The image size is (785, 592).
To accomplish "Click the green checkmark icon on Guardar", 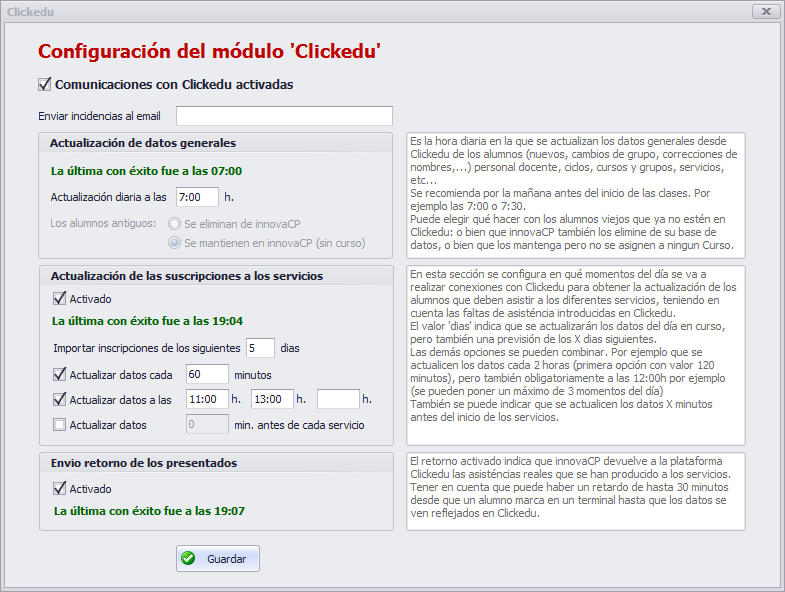I will [188, 558].
